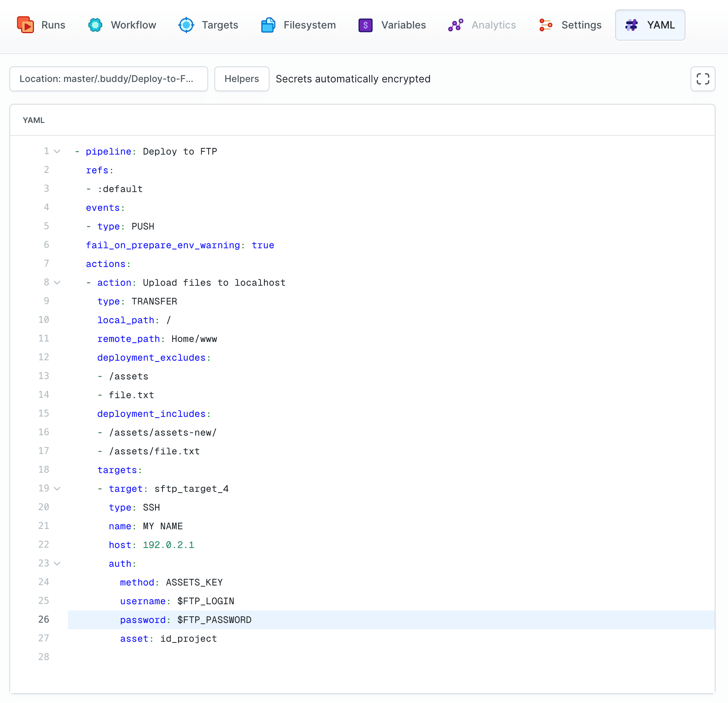Screen dimensions: 728x703
Task: Click the Settings sliders icon
Action: click(546, 25)
